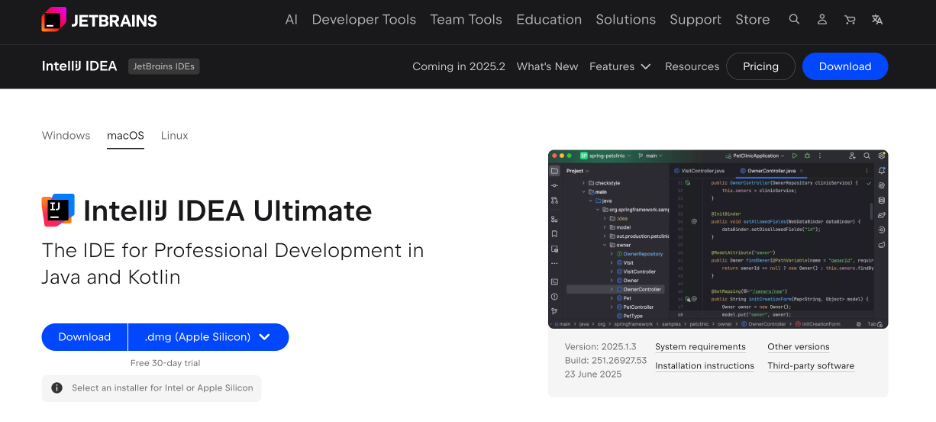936x422 pixels.
Task: Expand the Features dropdown menu
Action: tap(620, 67)
